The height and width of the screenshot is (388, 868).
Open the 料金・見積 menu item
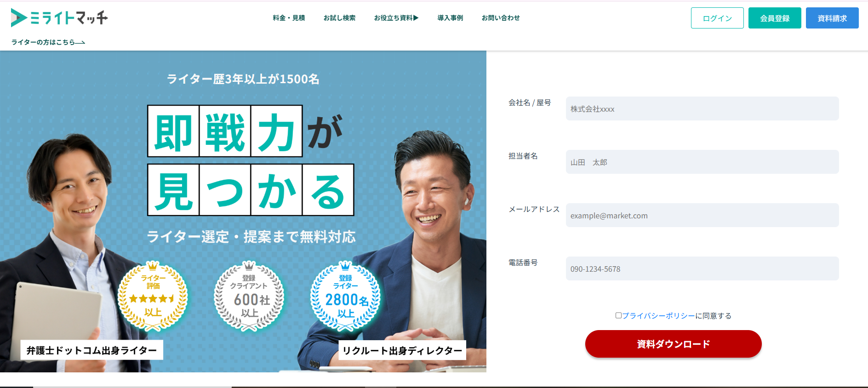tap(289, 18)
